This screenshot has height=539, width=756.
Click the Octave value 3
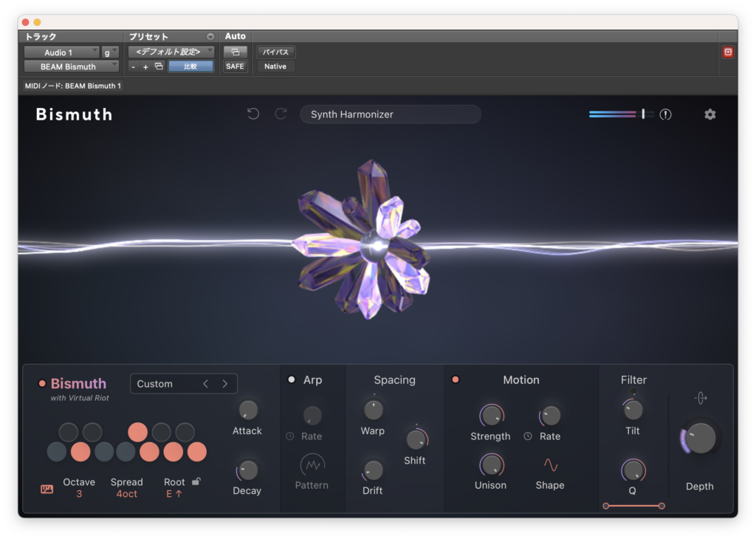pyautogui.click(x=79, y=494)
